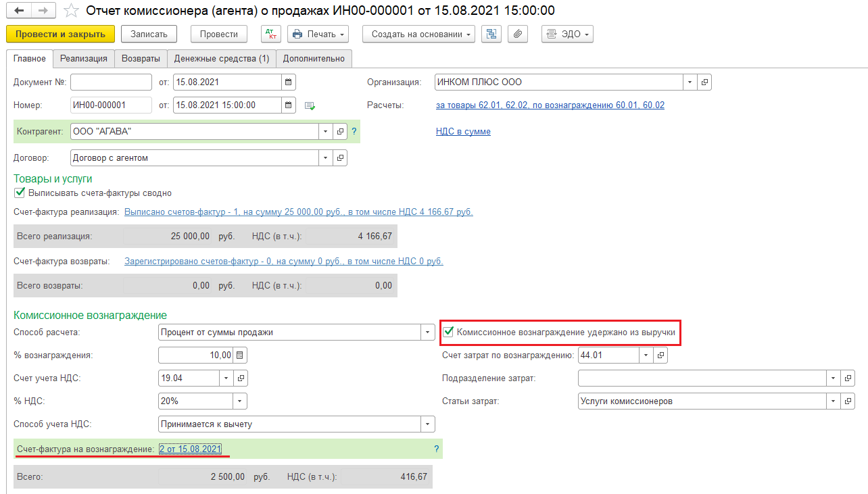Show Дт/Кт accounting entries
This screenshot has width=868, height=494.
[x=271, y=34]
